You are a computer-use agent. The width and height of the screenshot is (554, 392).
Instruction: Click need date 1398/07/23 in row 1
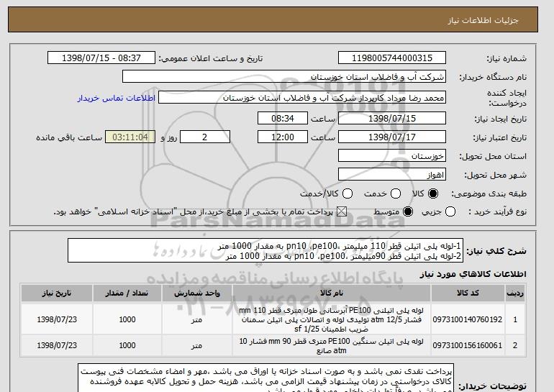pos(57,319)
